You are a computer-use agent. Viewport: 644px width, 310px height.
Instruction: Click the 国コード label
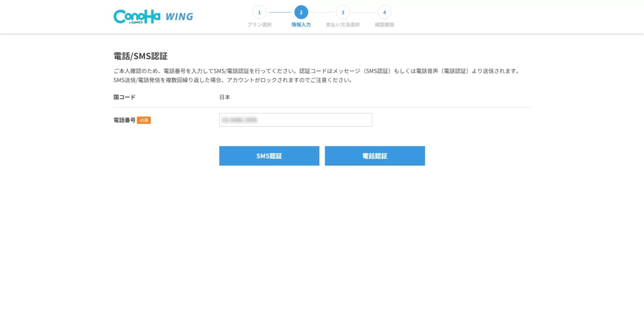[124, 97]
